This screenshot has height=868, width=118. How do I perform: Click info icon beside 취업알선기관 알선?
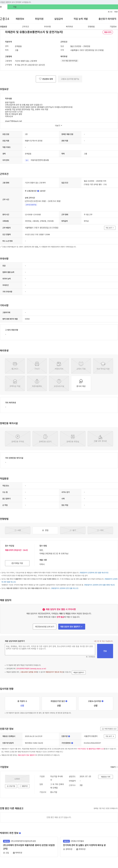(66, 701)
